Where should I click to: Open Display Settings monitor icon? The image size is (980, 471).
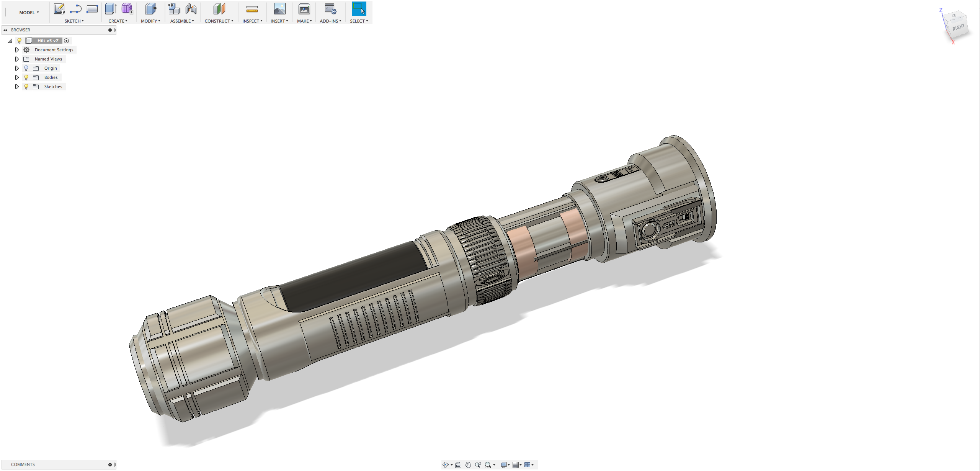pos(504,464)
